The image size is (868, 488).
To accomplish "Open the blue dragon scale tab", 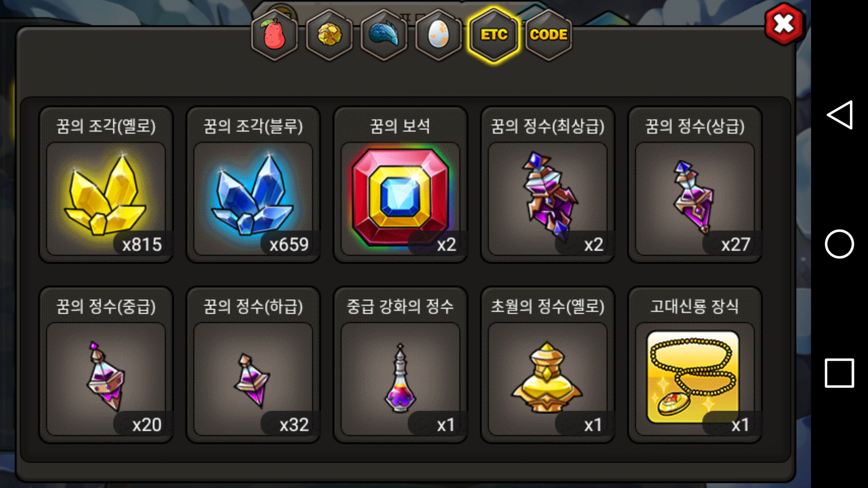I will 384,35.
